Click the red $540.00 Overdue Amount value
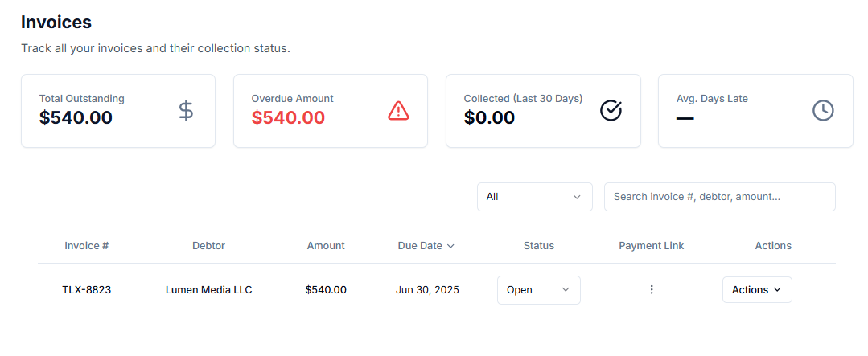 288,118
